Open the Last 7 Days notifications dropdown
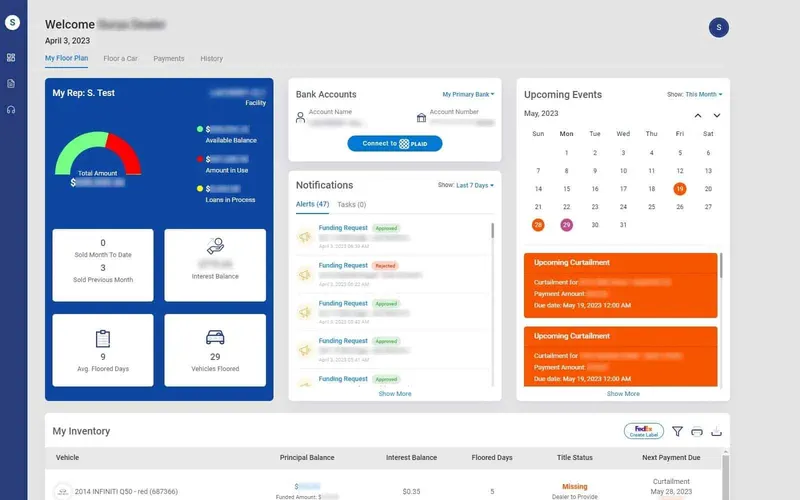Screen dimensions: 800x500 pyautogui.click(x=475, y=185)
